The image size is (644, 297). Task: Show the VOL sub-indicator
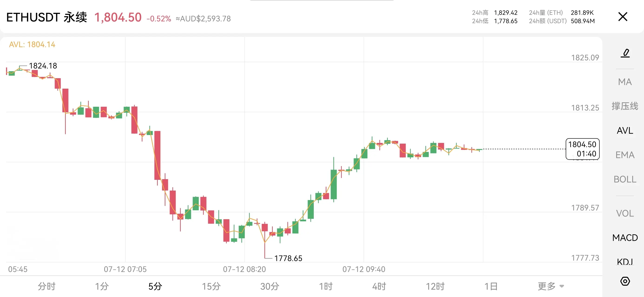point(625,213)
